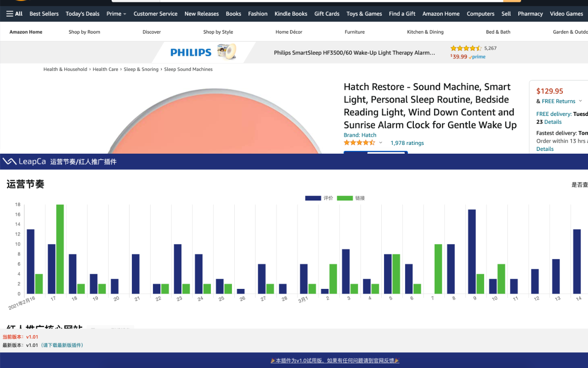Open the All hamburger menu
The width and height of the screenshot is (588, 368).
[x=14, y=14]
